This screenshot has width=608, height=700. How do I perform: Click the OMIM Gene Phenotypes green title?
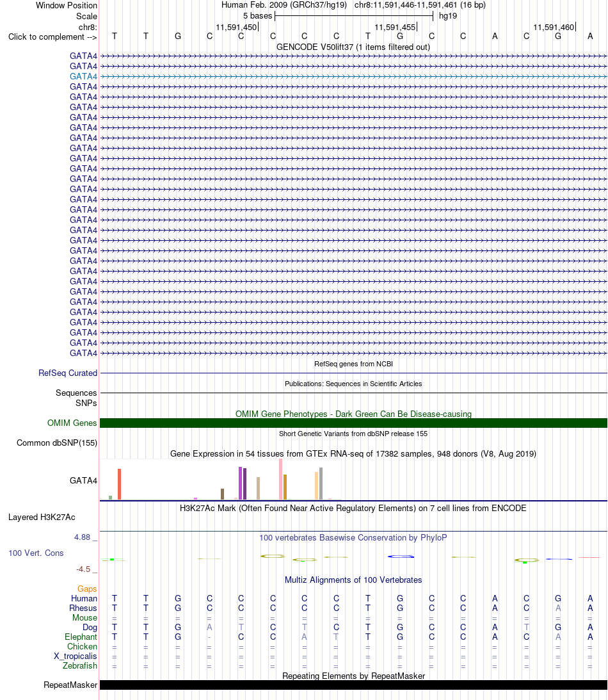pos(353,414)
